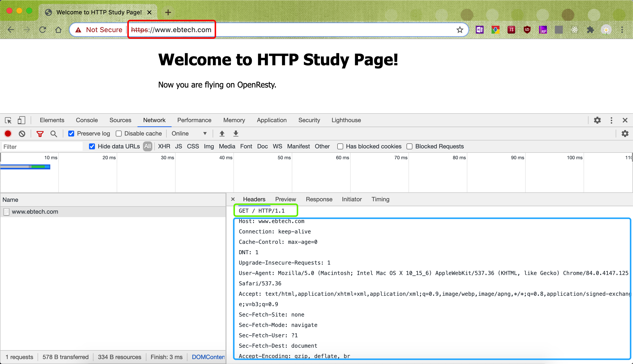The width and height of the screenshot is (633, 364).
Task: Open the home page via house icon
Action: (x=58, y=30)
